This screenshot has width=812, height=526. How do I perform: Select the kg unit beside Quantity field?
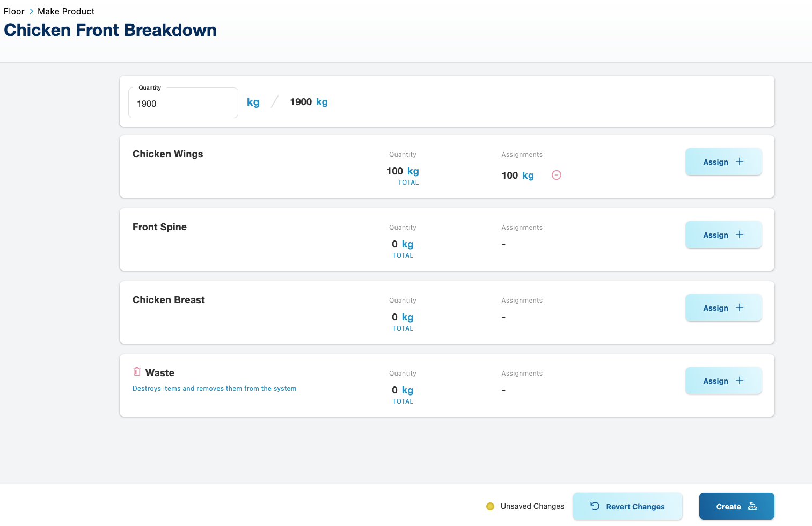pyautogui.click(x=253, y=102)
